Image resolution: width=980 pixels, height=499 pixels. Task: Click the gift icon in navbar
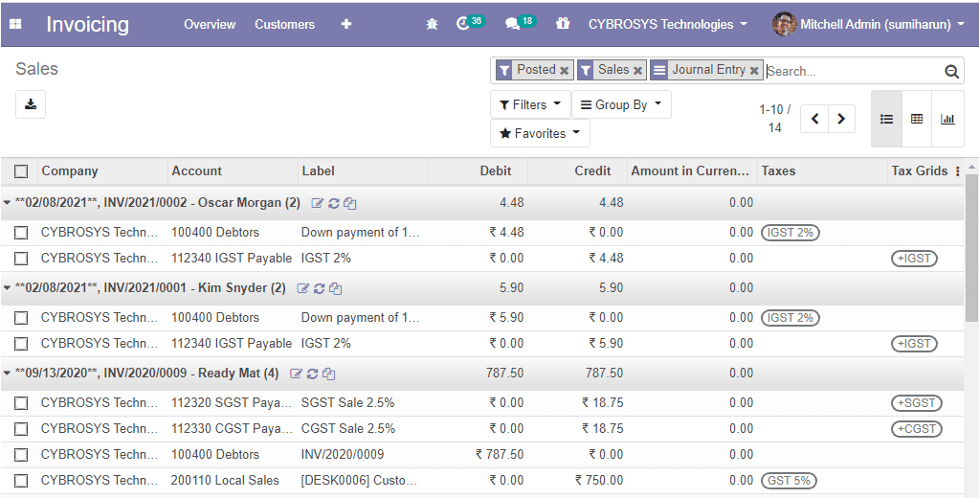tap(563, 24)
